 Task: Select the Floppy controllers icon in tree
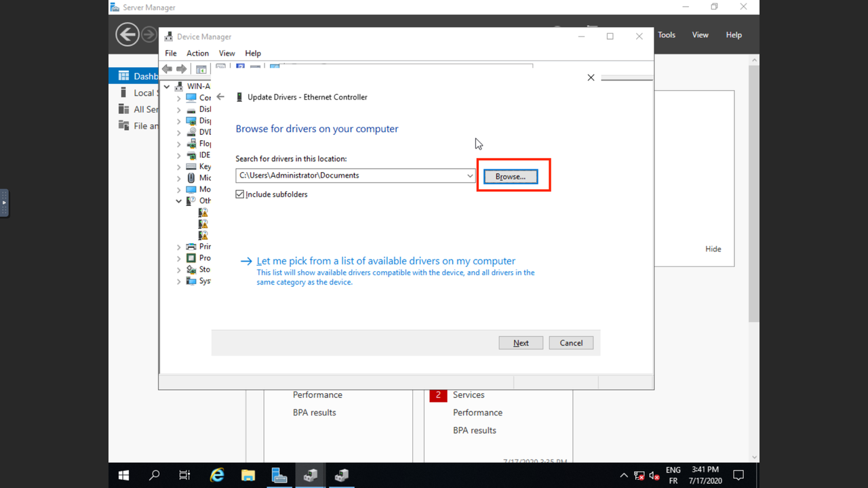tap(191, 144)
